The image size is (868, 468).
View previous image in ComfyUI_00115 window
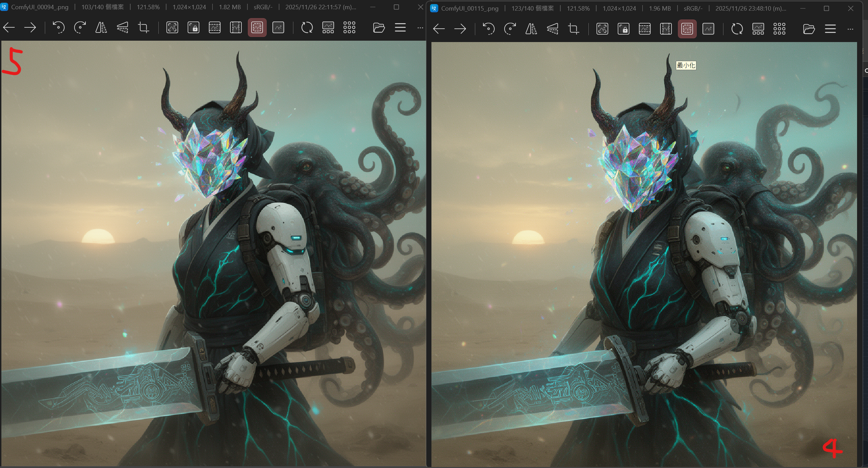click(439, 29)
